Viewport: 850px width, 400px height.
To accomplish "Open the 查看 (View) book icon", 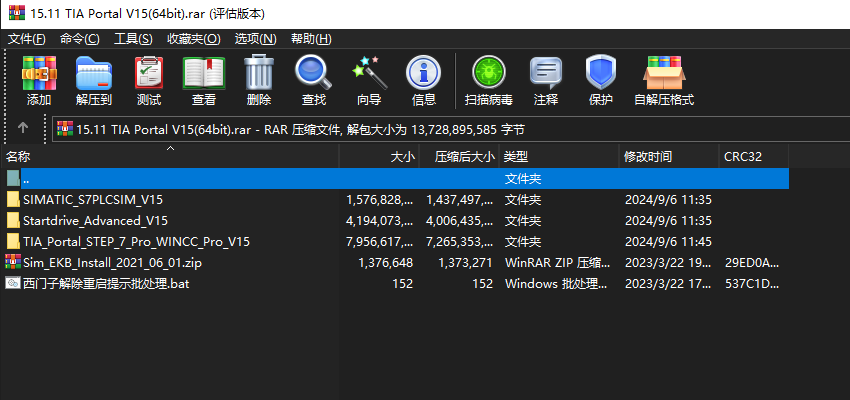I will tap(204, 73).
